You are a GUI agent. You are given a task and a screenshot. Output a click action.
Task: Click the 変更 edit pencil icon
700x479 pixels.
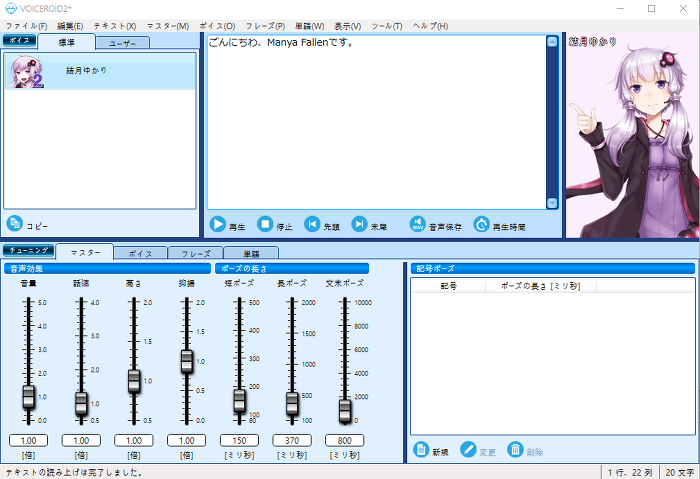pyautogui.click(x=468, y=450)
